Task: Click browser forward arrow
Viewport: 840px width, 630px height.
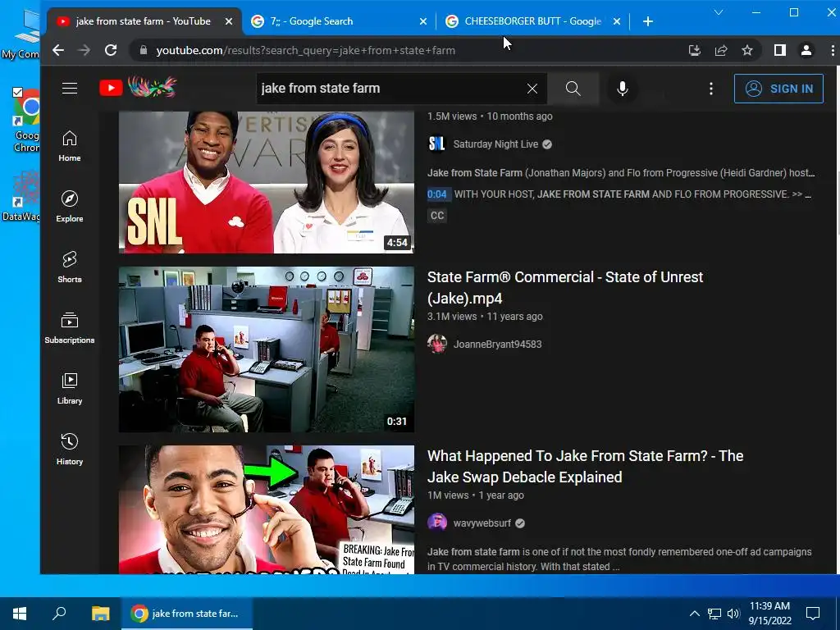Action: pos(84,50)
